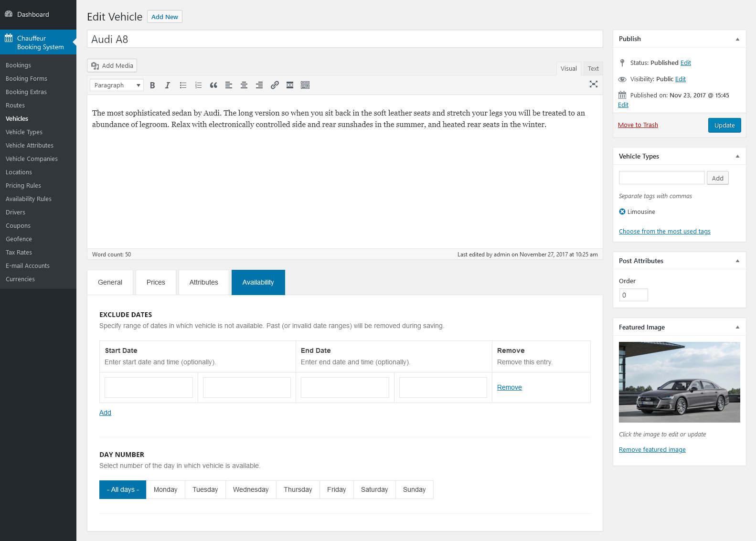Screen dimensions: 756x541
Task: Apply italic formatting in editor
Action: click(x=168, y=85)
